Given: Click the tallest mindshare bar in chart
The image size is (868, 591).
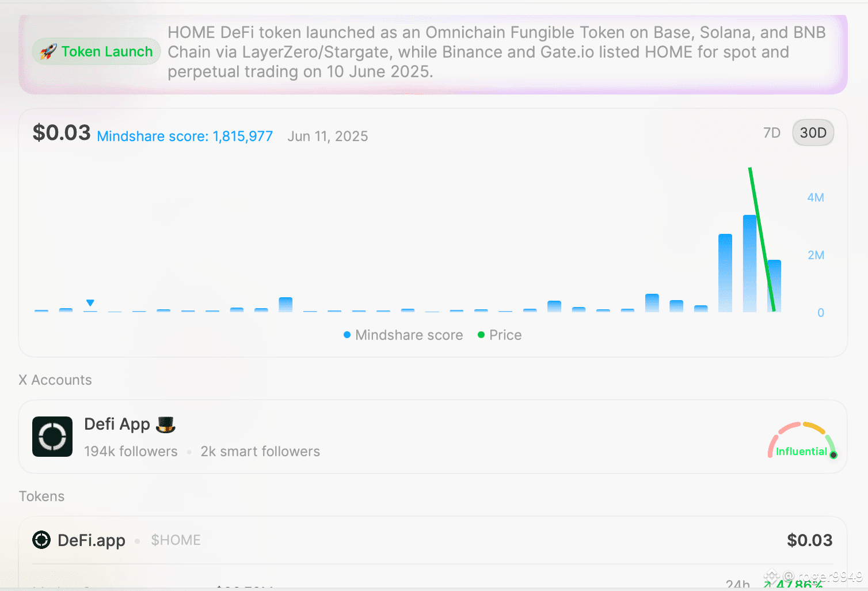Looking at the screenshot, I should click(749, 263).
